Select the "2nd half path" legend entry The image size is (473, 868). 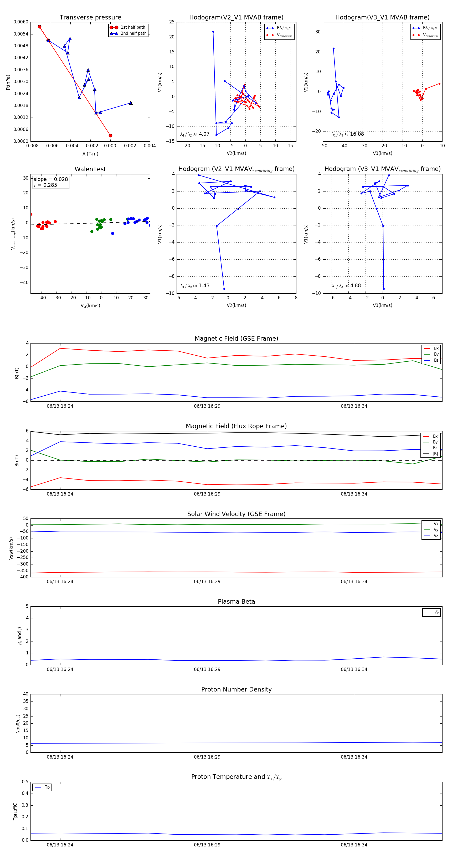point(128,33)
